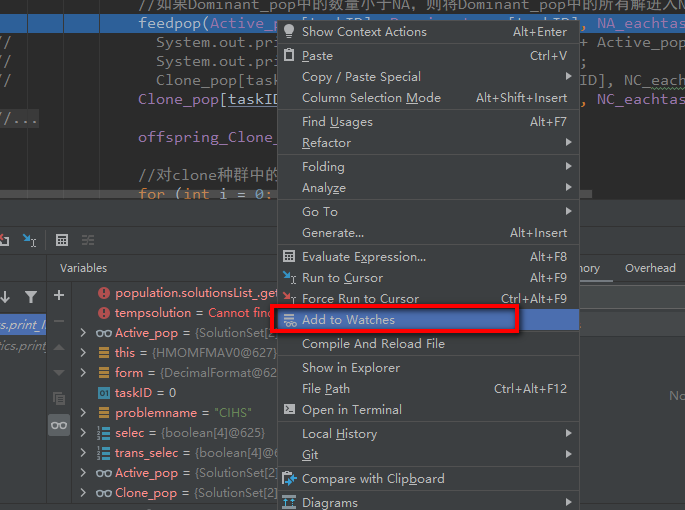This screenshot has width=685, height=510.
Task: Open the Analyze submenu
Action: [429, 187]
